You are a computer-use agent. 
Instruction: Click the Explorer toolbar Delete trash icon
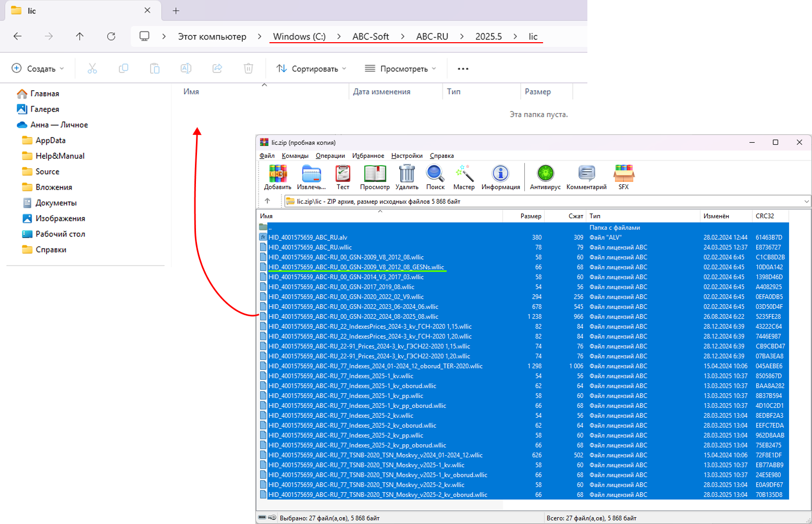click(249, 69)
